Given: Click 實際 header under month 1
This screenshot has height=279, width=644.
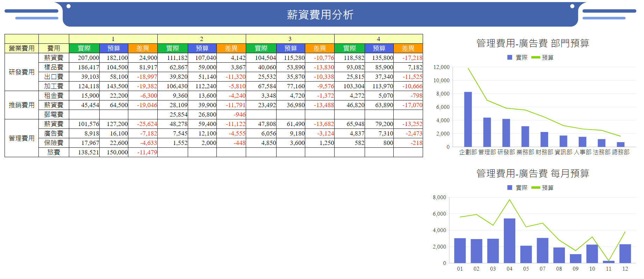Looking at the screenshot, I should [x=84, y=48].
